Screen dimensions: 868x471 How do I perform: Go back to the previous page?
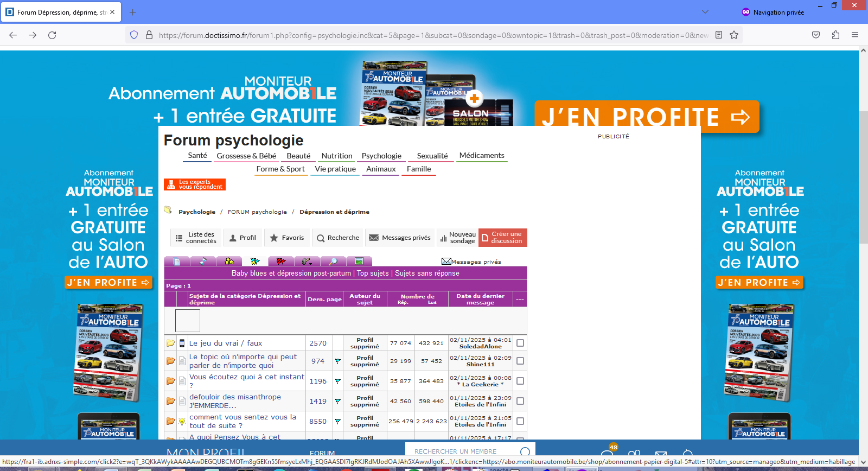point(13,35)
